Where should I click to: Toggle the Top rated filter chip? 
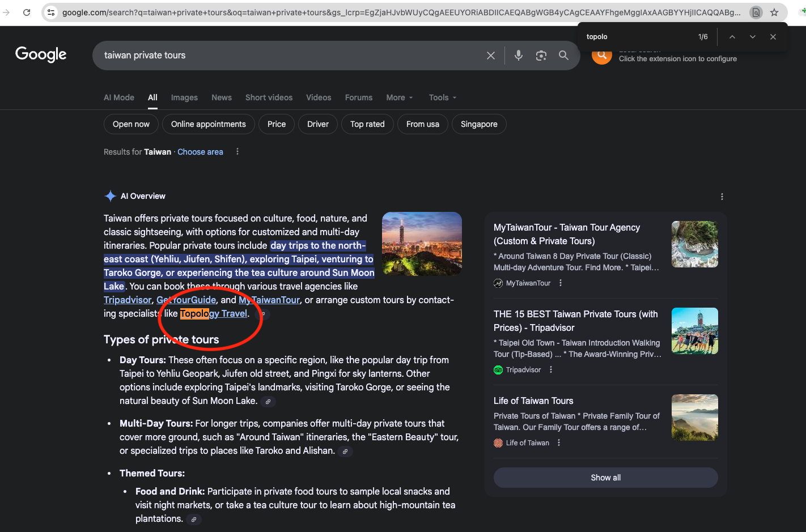point(367,124)
